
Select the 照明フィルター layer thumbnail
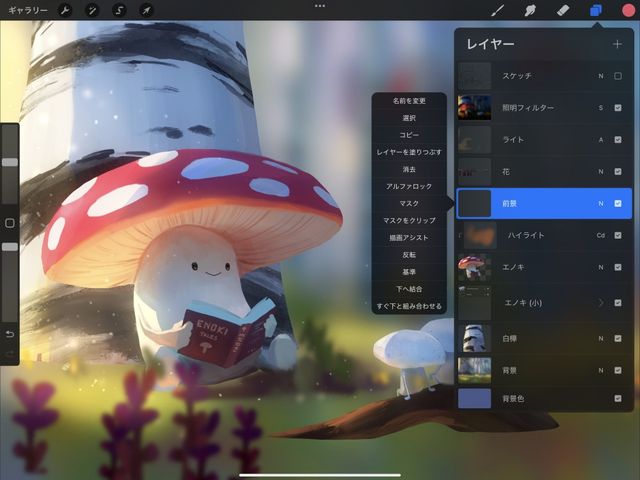pyautogui.click(x=474, y=108)
